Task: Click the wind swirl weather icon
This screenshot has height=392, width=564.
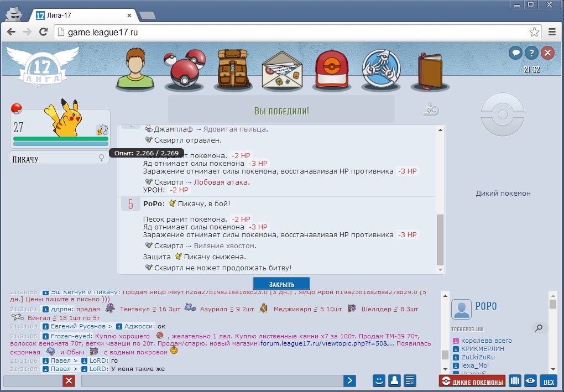Action: coord(431,109)
